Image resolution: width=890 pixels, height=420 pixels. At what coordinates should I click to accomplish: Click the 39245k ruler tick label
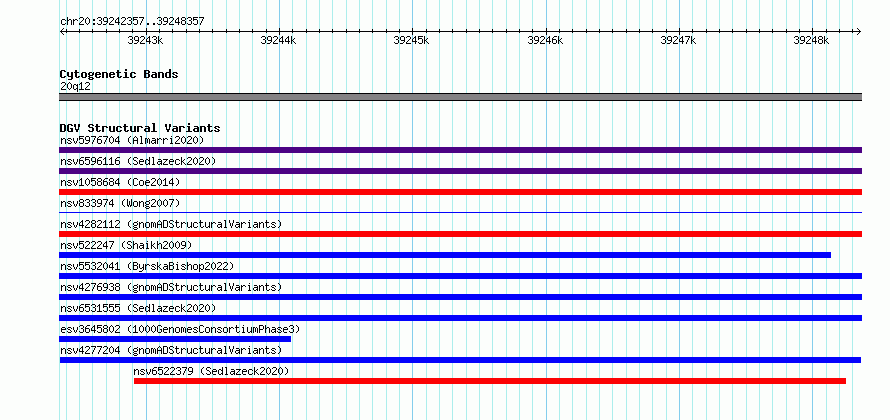[412, 41]
